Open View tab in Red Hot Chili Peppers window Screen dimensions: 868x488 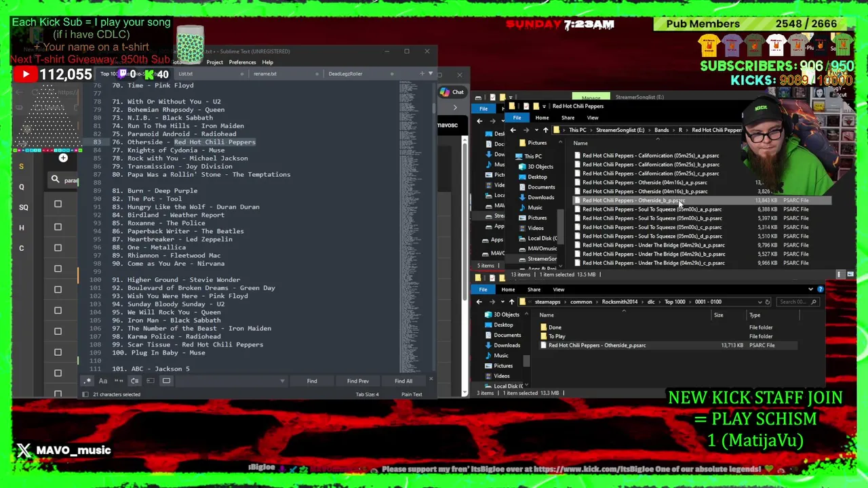[593, 118]
